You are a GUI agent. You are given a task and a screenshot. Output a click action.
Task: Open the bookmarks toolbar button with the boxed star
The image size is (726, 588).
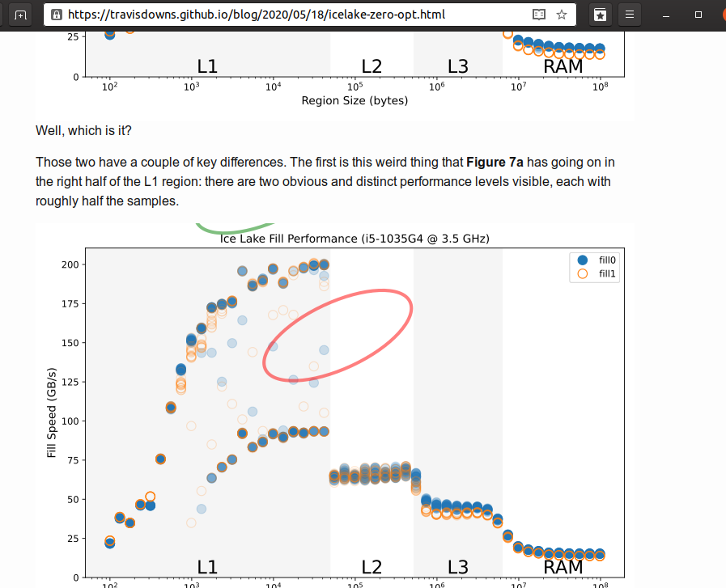[x=600, y=15]
